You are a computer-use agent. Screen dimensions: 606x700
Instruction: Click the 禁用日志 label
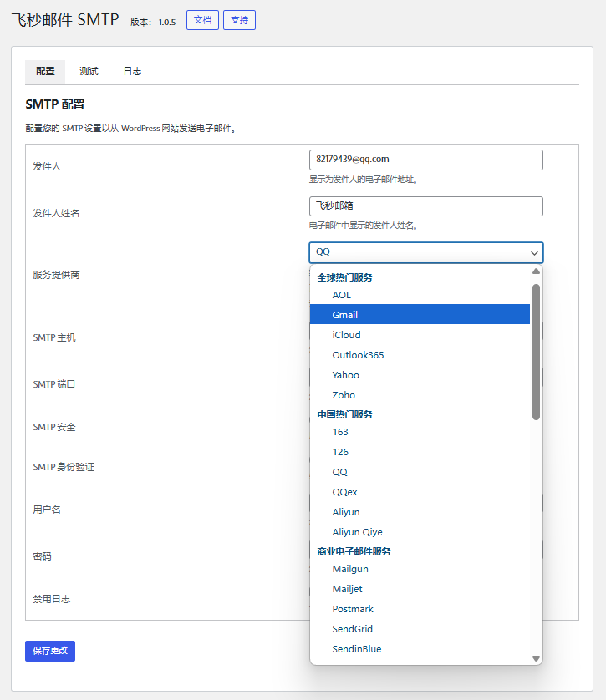click(x=51, y=599)
